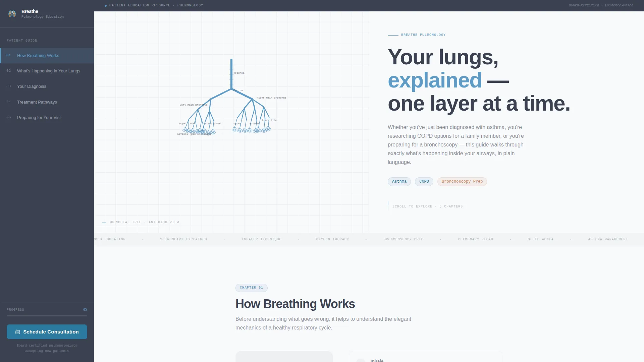Open Treatment Pathways section
This screenshot has width=644, height=362.
[47, 102]
